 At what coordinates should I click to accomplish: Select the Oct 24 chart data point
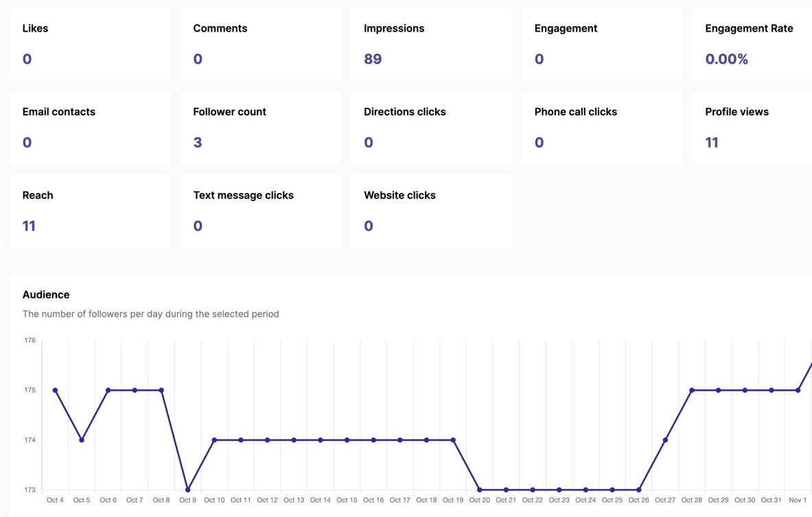tap(585, 490)
